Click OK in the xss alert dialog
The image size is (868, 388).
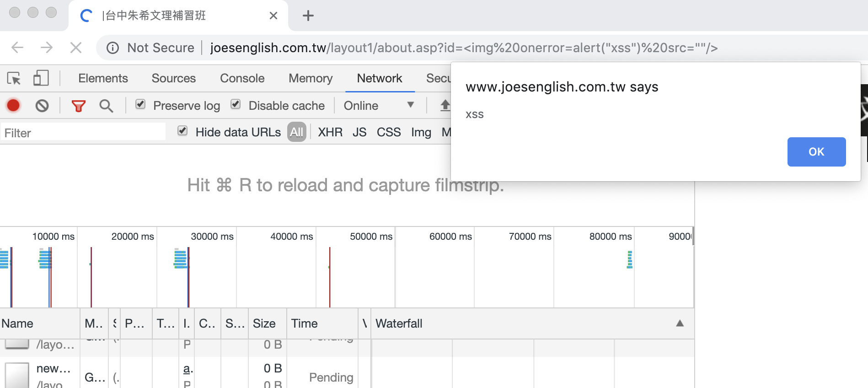coord(816,152)
